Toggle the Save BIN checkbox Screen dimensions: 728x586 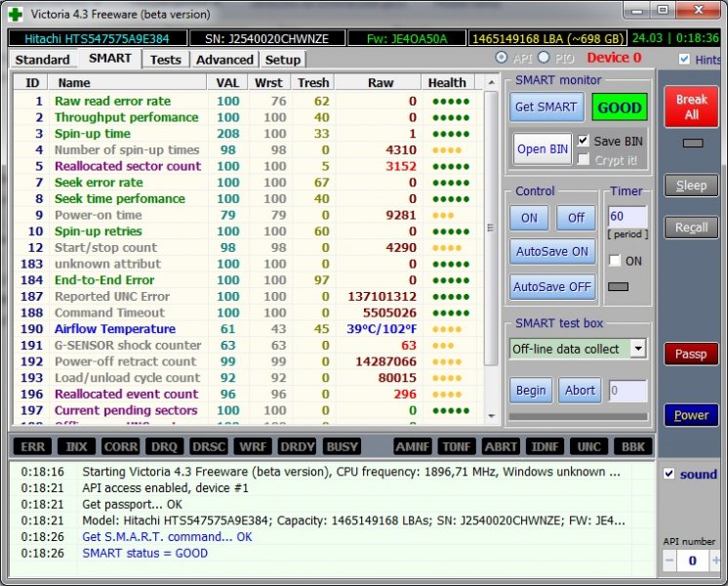click(x=584, y=141)
